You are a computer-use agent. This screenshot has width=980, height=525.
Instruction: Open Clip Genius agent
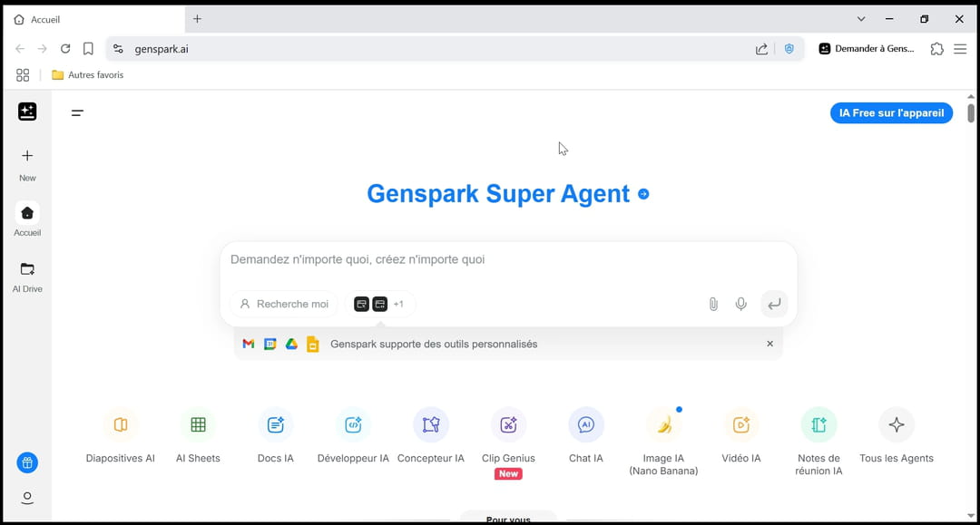508,425
